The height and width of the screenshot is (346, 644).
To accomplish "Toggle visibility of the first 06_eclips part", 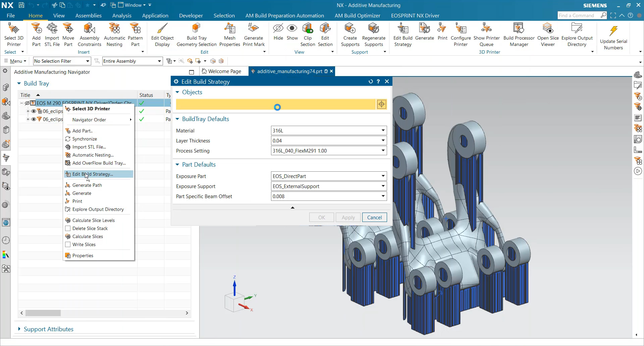I will [34, 111].
